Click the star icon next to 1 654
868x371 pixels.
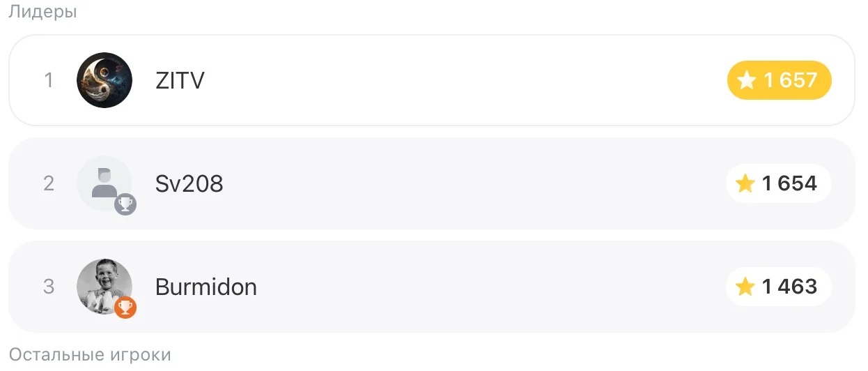pos(745,183)
